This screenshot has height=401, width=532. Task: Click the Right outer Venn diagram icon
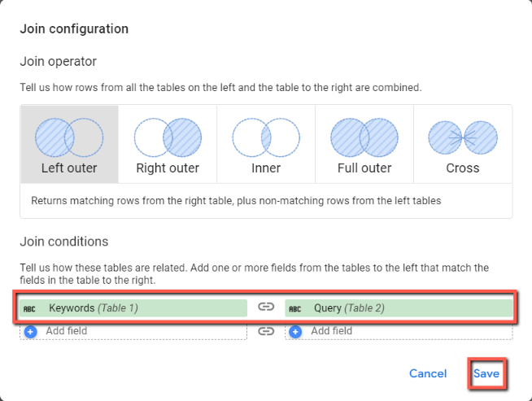(x=168, y=137)
